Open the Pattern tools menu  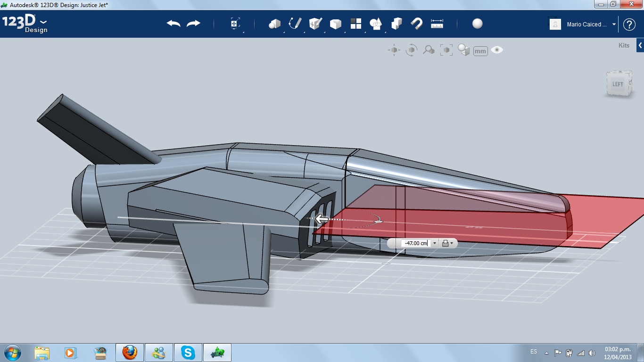355,24
